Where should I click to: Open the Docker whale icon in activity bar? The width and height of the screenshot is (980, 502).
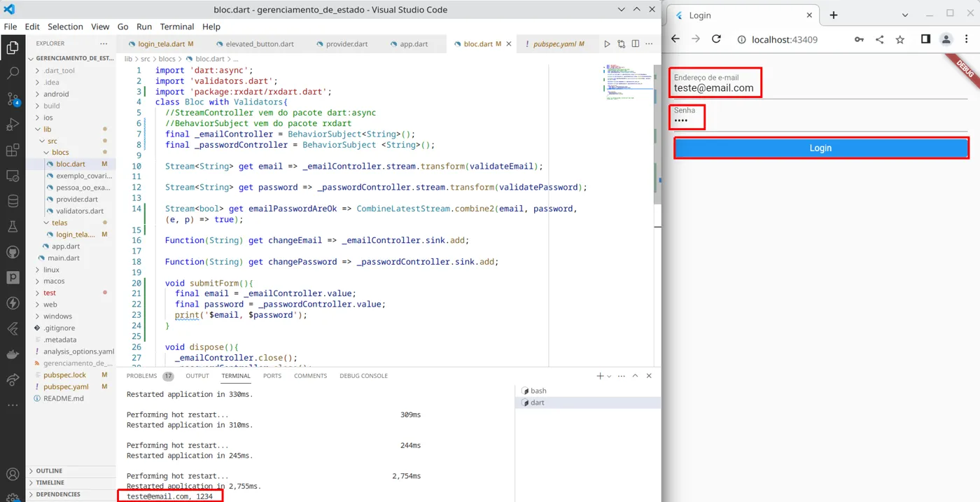(13, 354)
